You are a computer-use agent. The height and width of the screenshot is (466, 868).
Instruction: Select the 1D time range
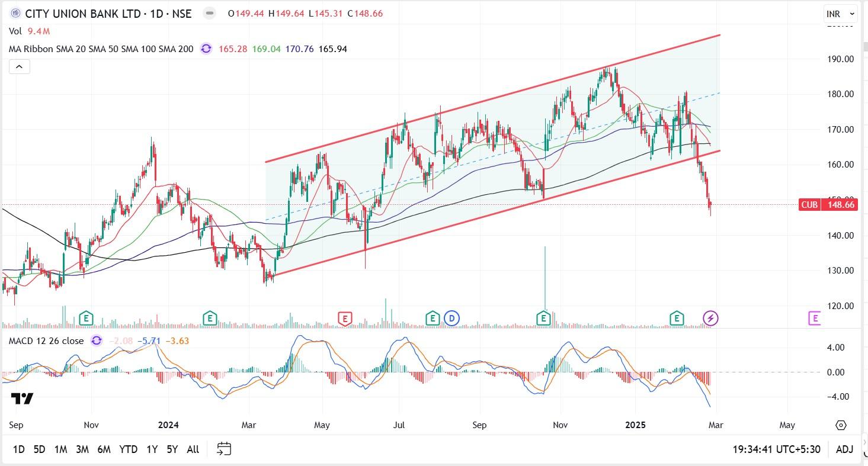(19, 449)
